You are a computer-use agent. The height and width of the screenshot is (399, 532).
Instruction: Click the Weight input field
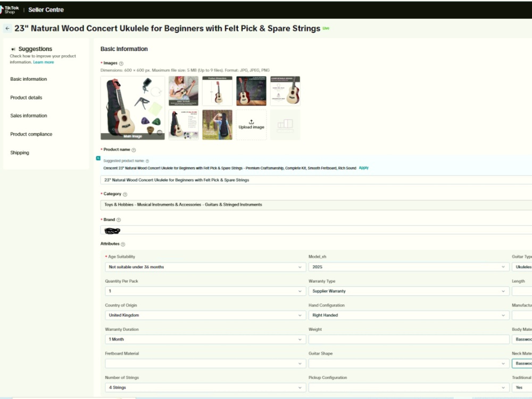click(409, 339)
